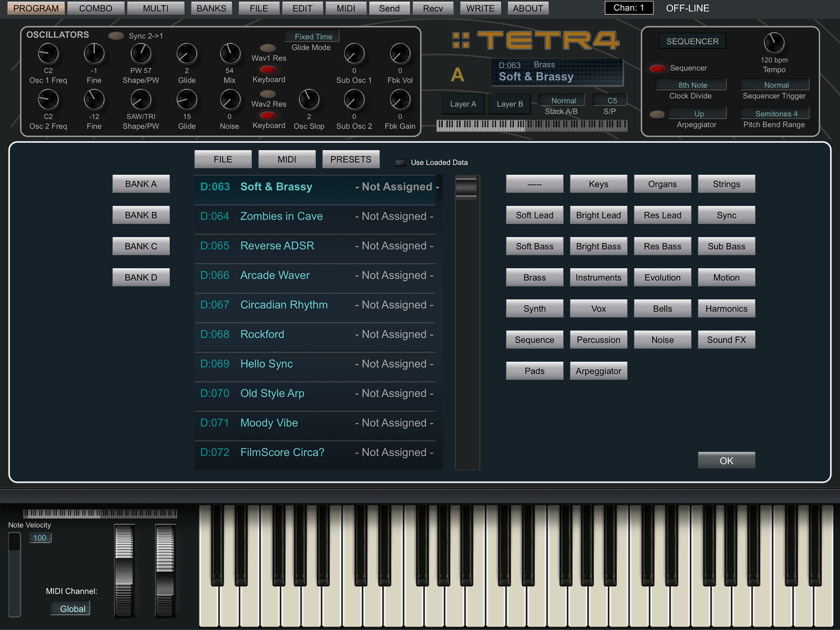840x630 pixels.
Task: Select BANK B
Action: [141, 215]
